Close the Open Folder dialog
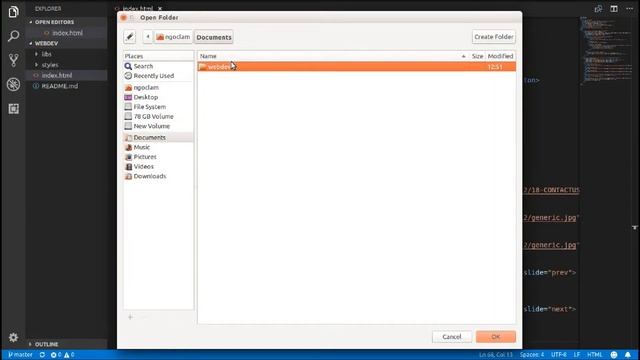 coord(124,18)
